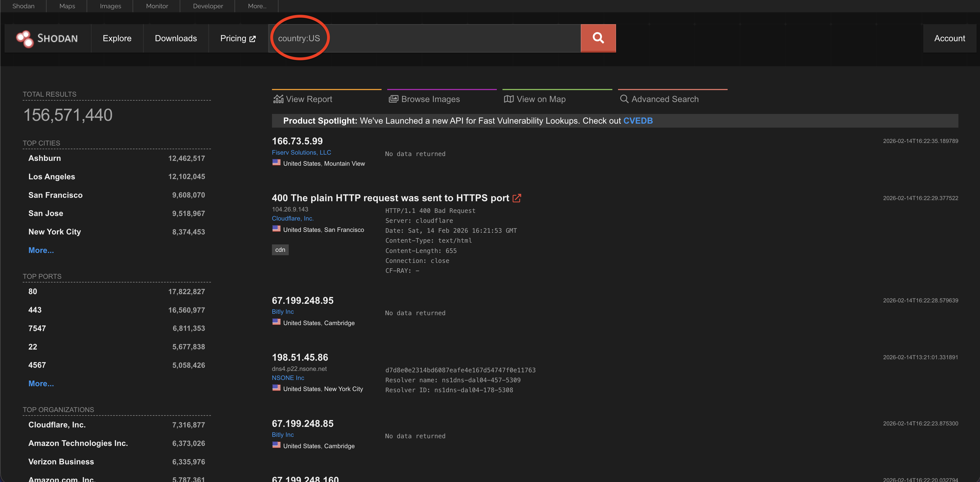This screenshot has width=980, height=482.
Task: Open the Downloads menu item
Action: [x=176, y=38]
